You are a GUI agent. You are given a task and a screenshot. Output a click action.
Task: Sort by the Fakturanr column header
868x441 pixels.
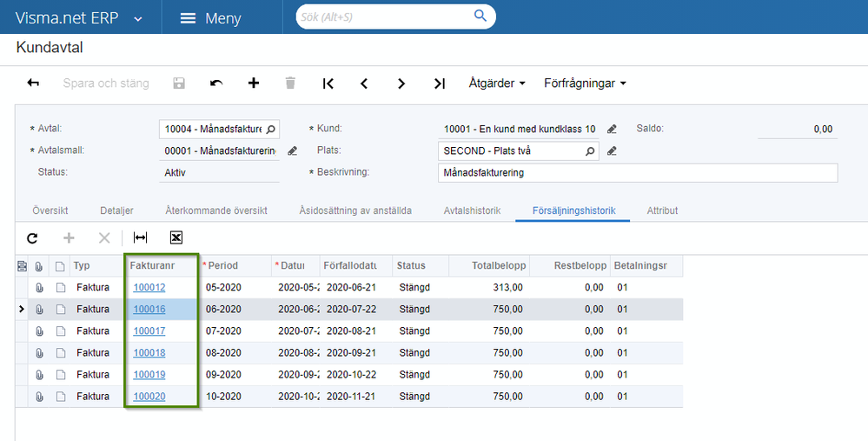pos(161,266)
